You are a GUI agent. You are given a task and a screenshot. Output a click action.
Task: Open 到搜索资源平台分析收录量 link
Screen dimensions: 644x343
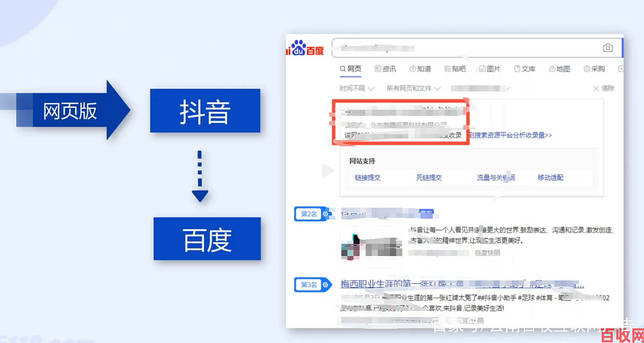pyautogui.click(x=510, y=135)
